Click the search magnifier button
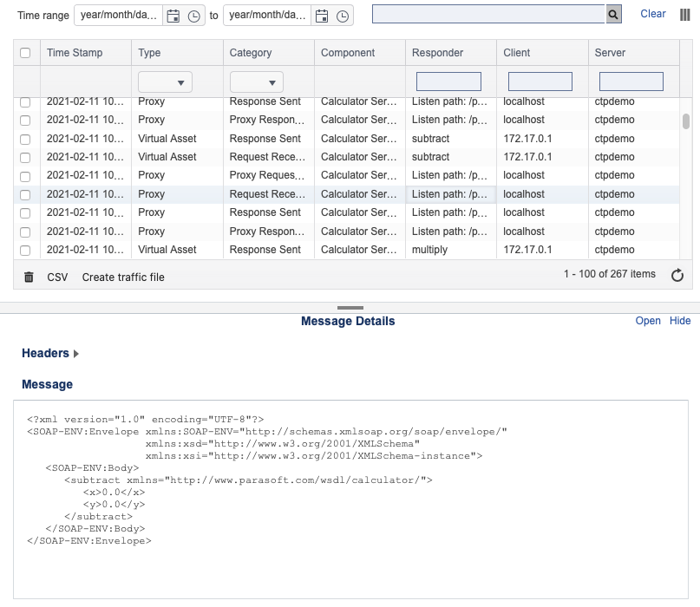The image size is (700, 607). tap(613, 14)
